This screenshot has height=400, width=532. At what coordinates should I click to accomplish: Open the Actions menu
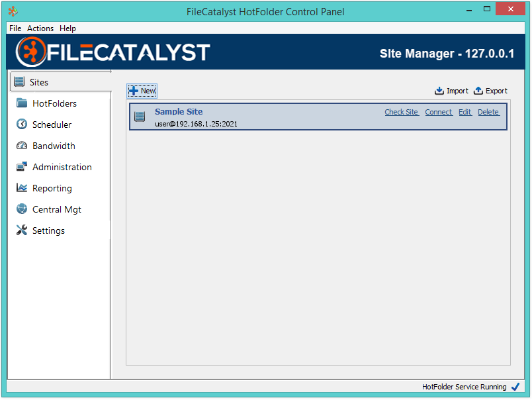point(40,28)
